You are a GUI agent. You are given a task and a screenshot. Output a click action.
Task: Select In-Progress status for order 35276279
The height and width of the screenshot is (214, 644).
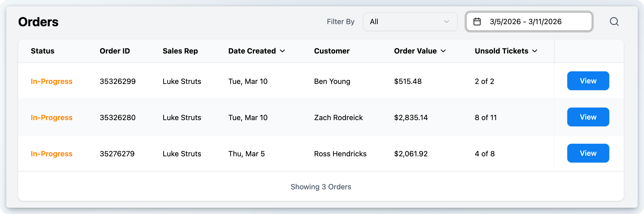tap(52, 154)
